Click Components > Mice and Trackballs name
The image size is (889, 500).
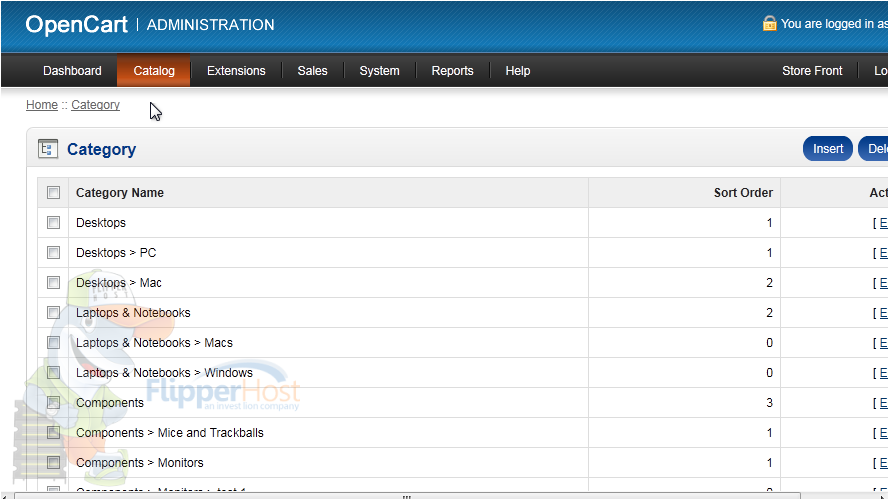click(x=170, y=433)
